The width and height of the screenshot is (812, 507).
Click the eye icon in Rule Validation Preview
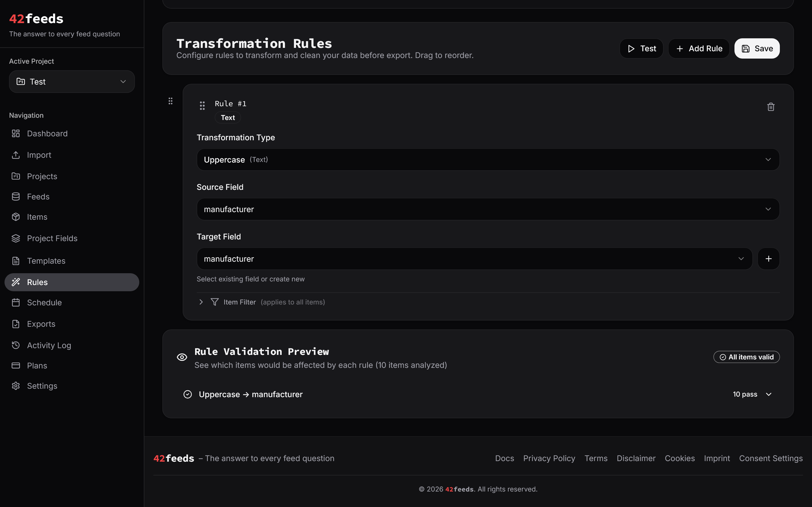[x=182, y=357]
